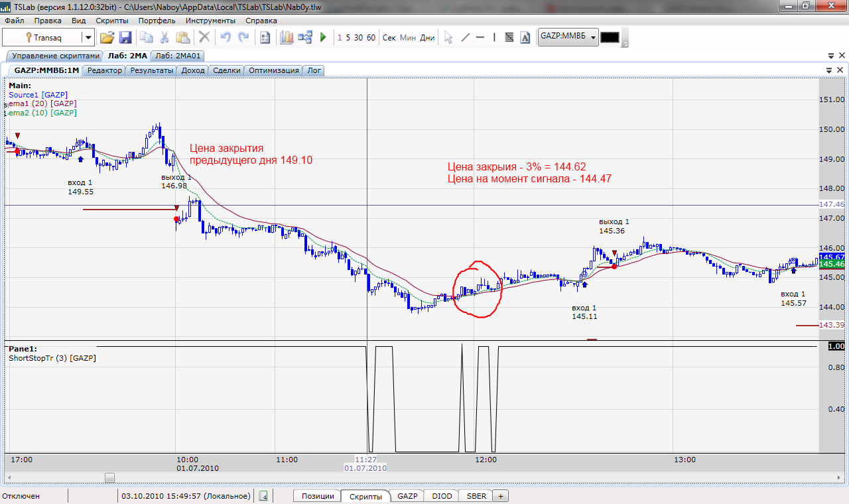Click the black color swatch in toolbar

pyautogui.click(x=610, y=37)
